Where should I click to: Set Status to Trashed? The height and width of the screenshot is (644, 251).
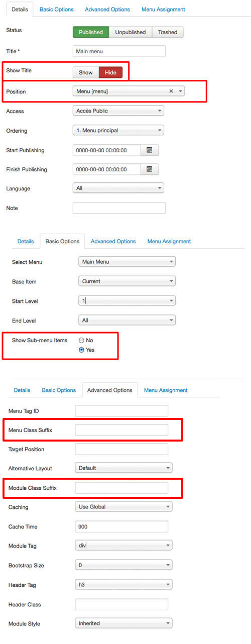tap(168, 32)
